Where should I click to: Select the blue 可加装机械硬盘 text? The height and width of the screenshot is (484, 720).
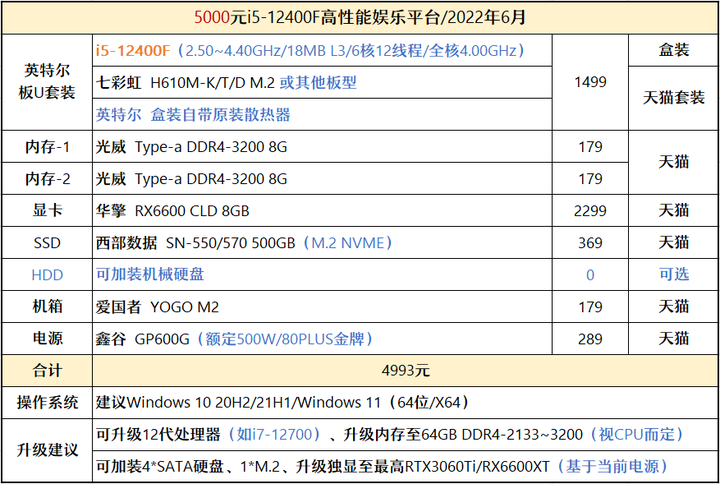150,275
